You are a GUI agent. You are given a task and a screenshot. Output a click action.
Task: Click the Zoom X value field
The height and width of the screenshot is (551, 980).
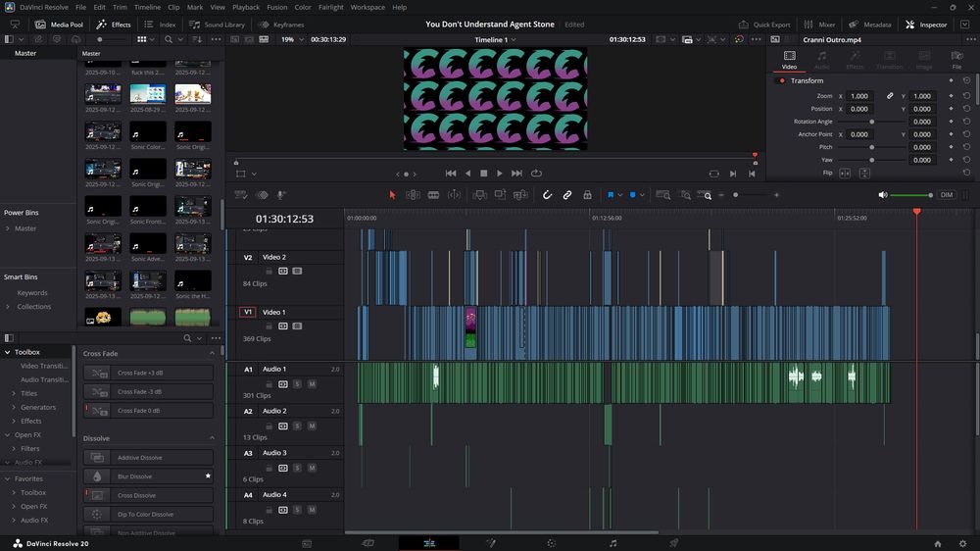pos(859,96)
